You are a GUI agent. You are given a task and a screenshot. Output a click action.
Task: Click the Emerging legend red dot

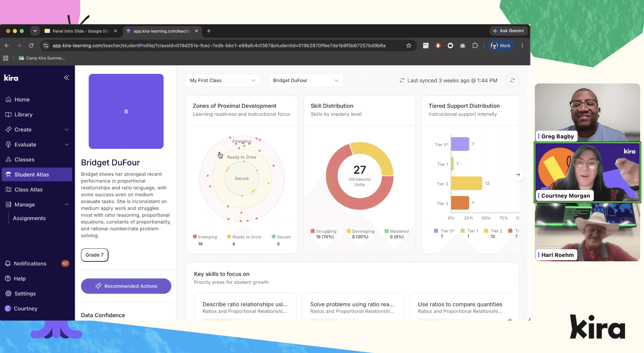[195, 237]
